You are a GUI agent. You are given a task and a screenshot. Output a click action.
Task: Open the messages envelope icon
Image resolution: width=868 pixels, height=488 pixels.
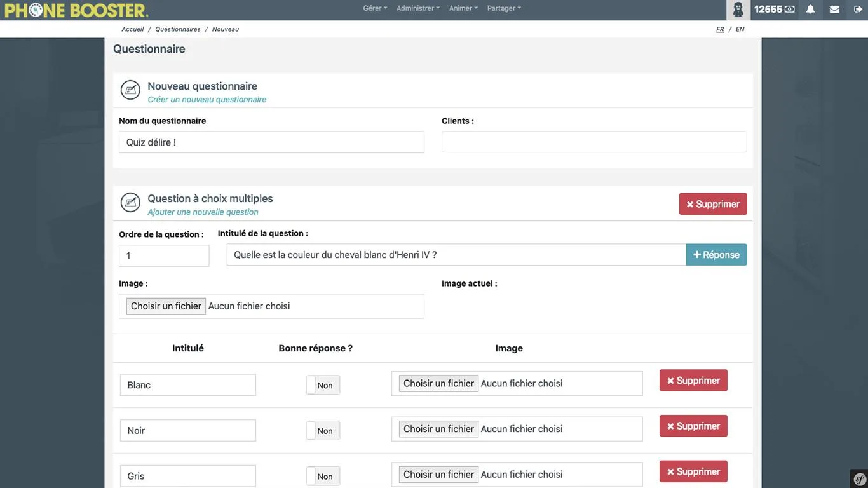834,10
